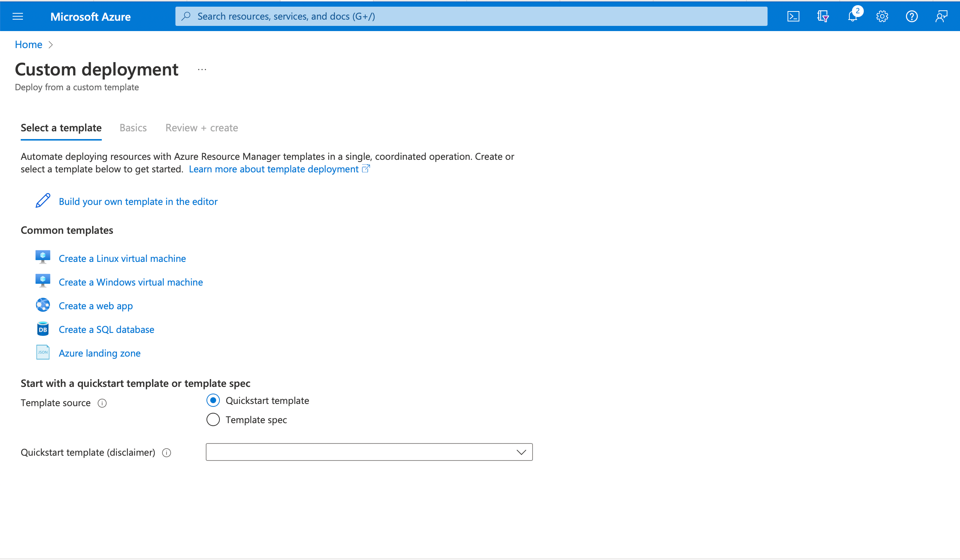Viewport: 960px width, 560px height.
Task: Click Create a Linux virtual machine link
Action: (122, 259)
